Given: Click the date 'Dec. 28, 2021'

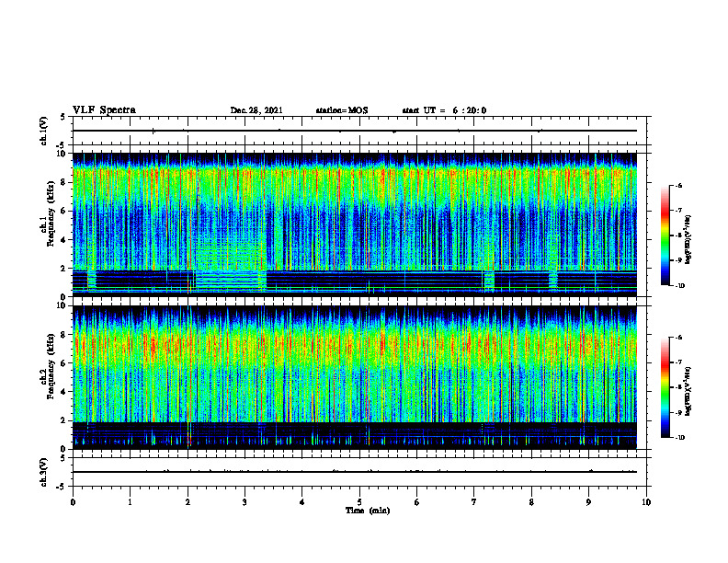Looking at the screenshot, I should [256, 110].
